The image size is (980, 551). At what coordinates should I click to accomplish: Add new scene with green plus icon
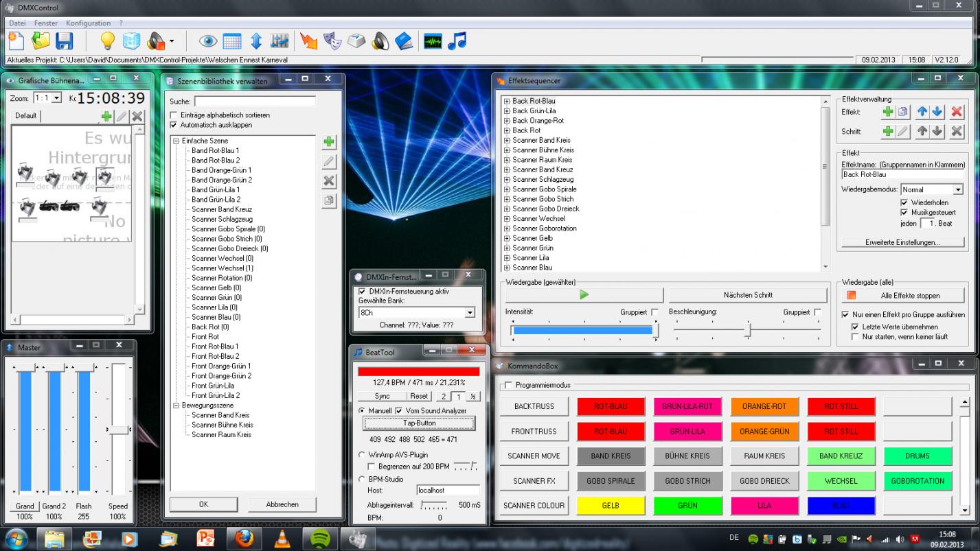[329, 142]
